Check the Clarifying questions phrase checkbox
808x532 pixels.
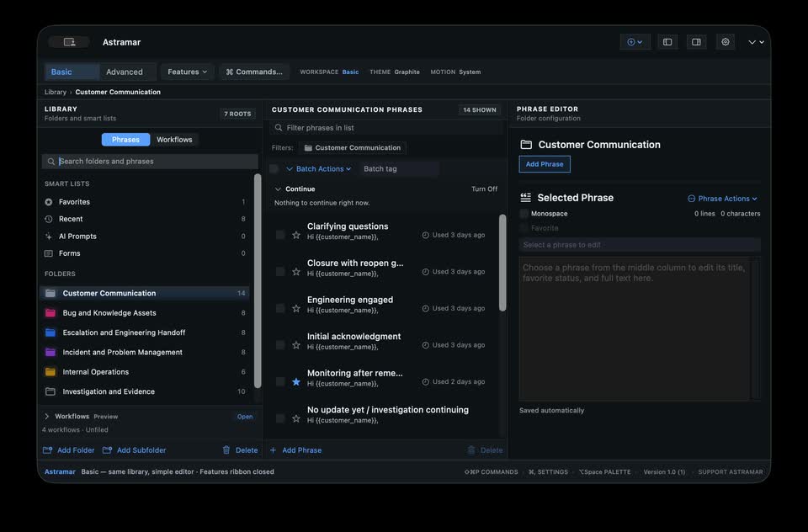point(280,235)
